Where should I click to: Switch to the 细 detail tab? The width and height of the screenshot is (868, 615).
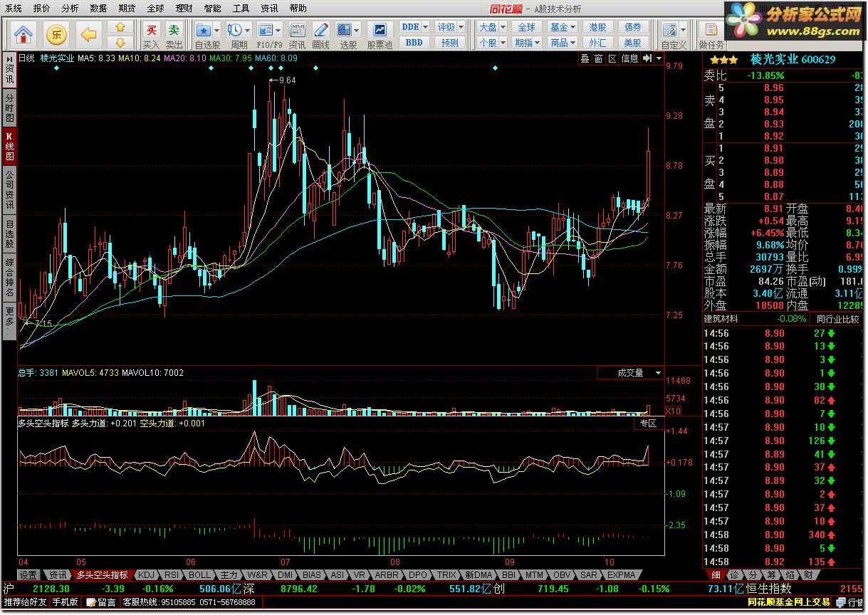716,574
